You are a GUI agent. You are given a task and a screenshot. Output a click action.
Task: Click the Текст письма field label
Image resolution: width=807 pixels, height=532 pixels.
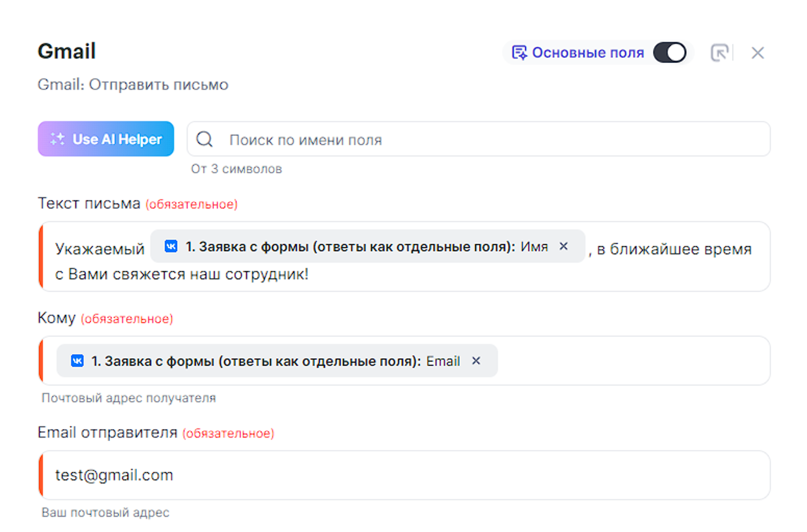point(89,203)
